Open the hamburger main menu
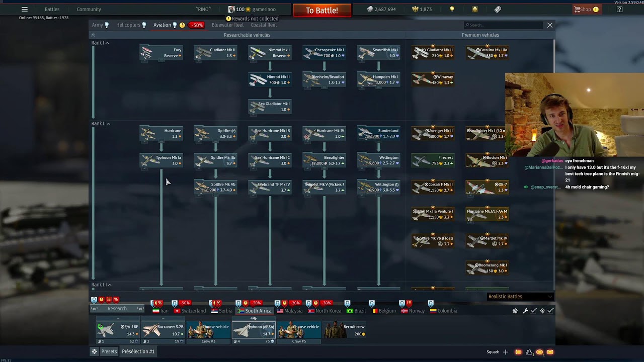This screenshot has width=644, height=362. coord(24,9)
